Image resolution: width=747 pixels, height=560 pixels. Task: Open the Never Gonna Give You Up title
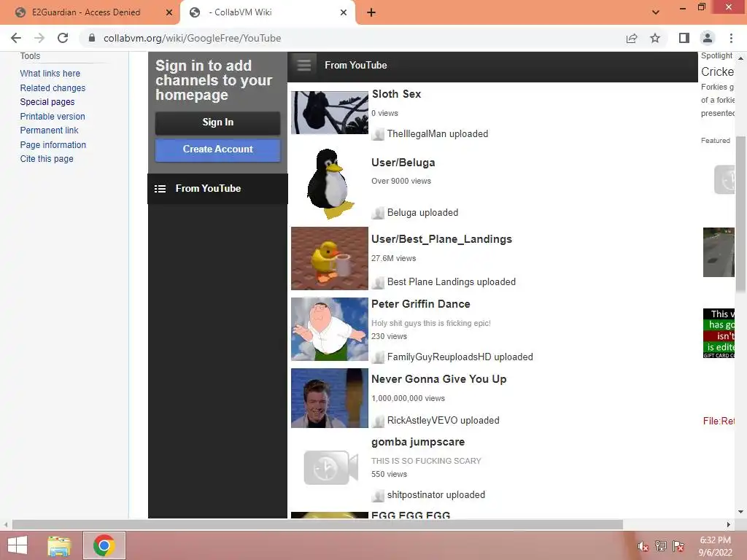click(x=438, y=379)
